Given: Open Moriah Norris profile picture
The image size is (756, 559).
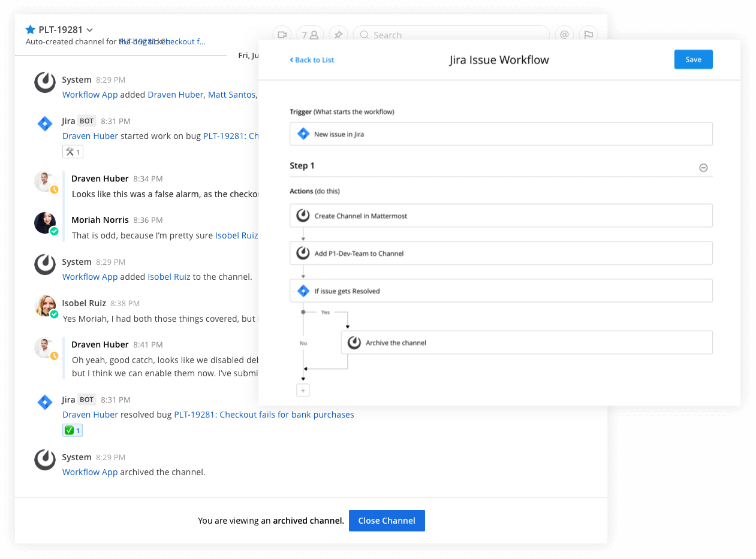Looking at the screenshot, I should [x=45, y=223].
